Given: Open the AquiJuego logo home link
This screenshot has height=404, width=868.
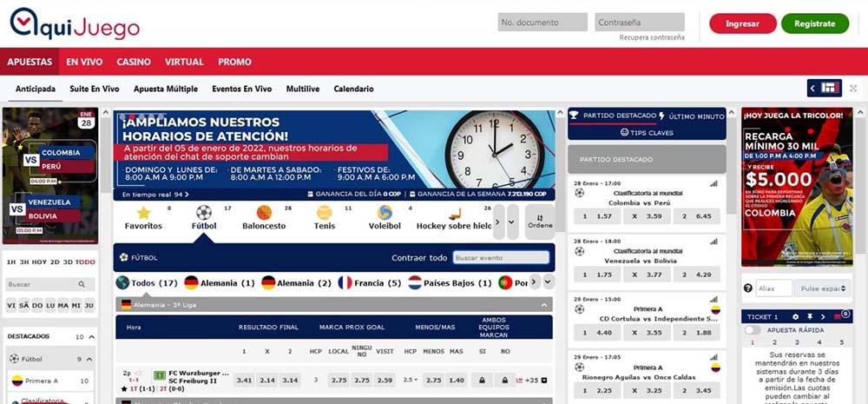Looking at the screenshot, I should (75, 23).
